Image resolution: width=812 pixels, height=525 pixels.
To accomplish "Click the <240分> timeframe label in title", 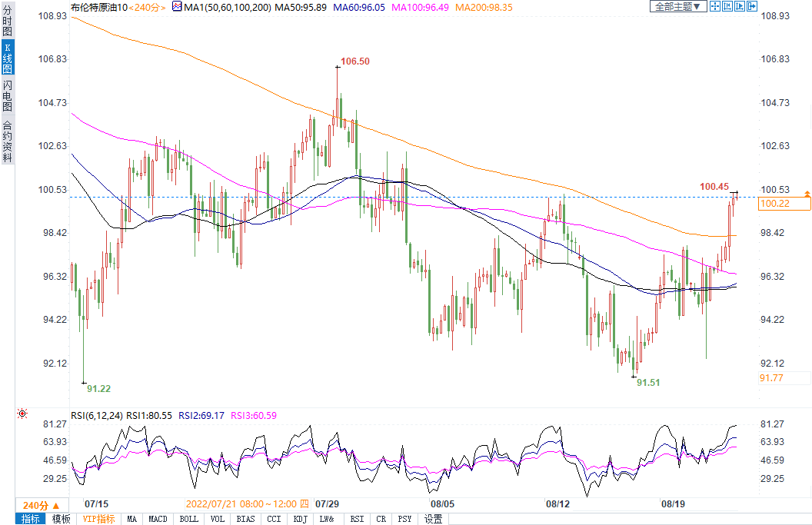I will 148,7.
